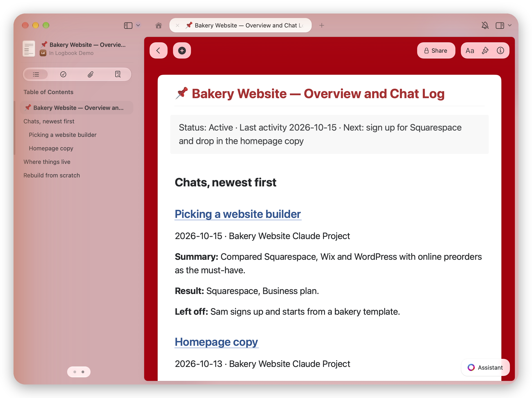Open the Picking a website builder link
This screenshot has height=398, width=532.
pyautogui.click(x=238, y=214)
